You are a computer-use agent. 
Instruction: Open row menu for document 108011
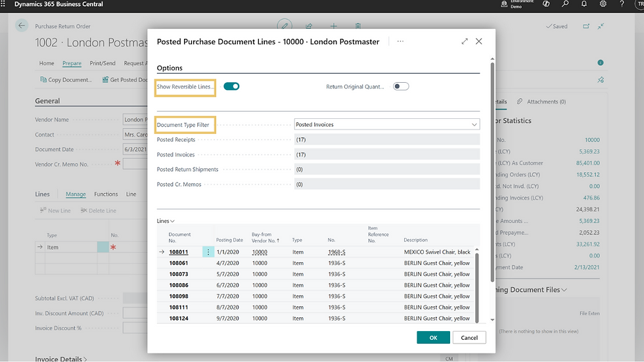coord(208,252)
